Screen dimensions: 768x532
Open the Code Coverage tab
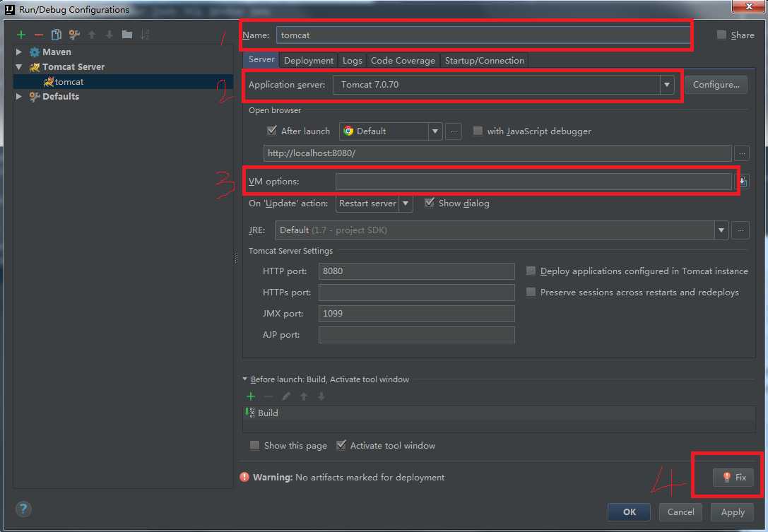coord(403,61)
